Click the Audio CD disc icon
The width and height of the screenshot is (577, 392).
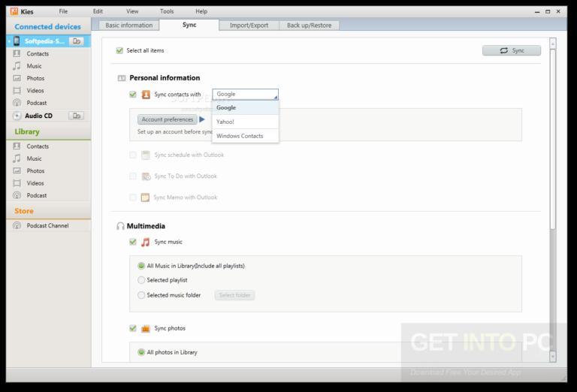tap(17, 116)
